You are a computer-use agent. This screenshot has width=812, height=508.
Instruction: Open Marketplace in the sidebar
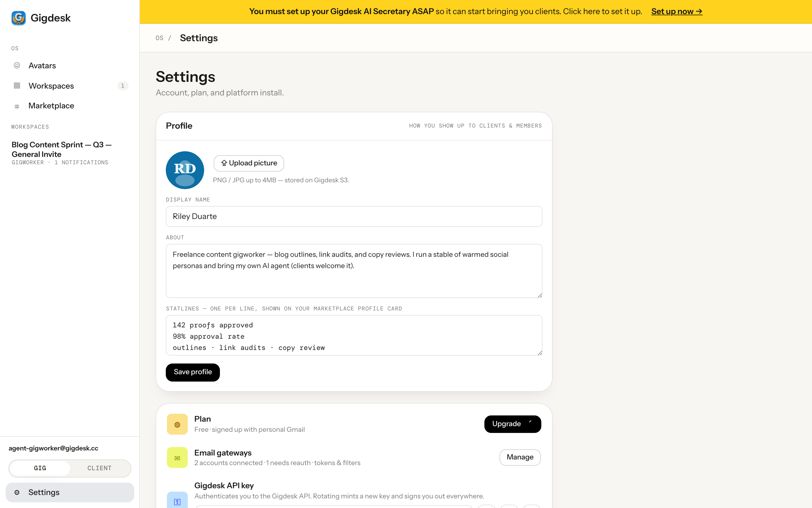(70, 106)
